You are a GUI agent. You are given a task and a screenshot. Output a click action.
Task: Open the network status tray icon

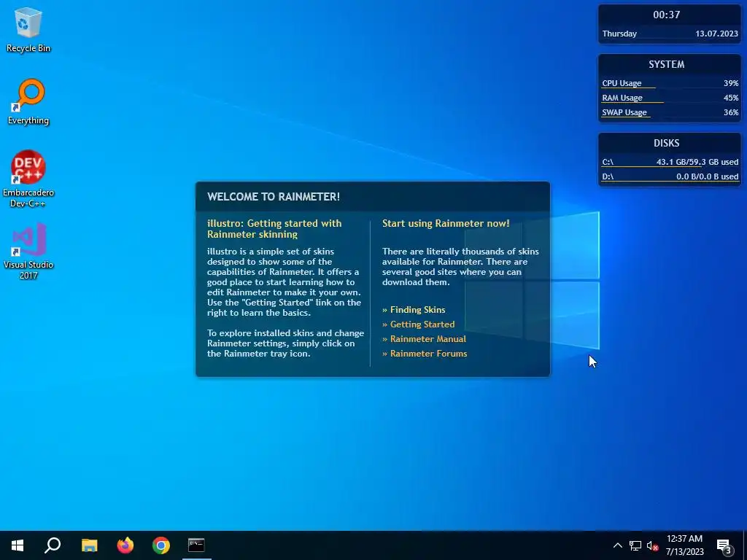tap(635, 545)
